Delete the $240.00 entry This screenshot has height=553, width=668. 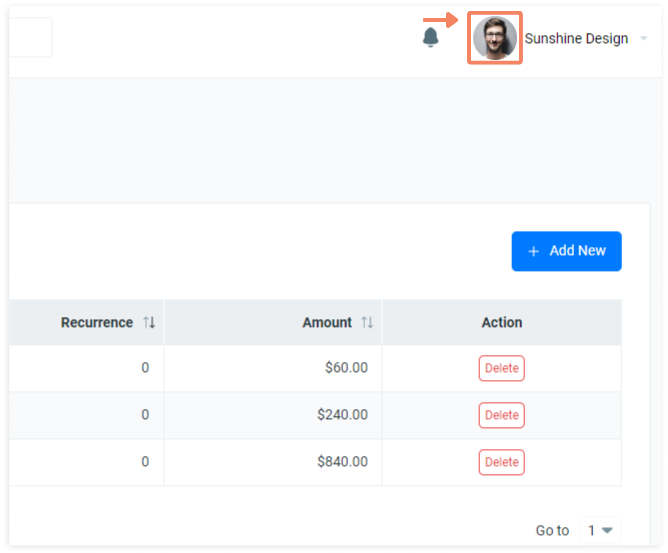tap(501, 415)
